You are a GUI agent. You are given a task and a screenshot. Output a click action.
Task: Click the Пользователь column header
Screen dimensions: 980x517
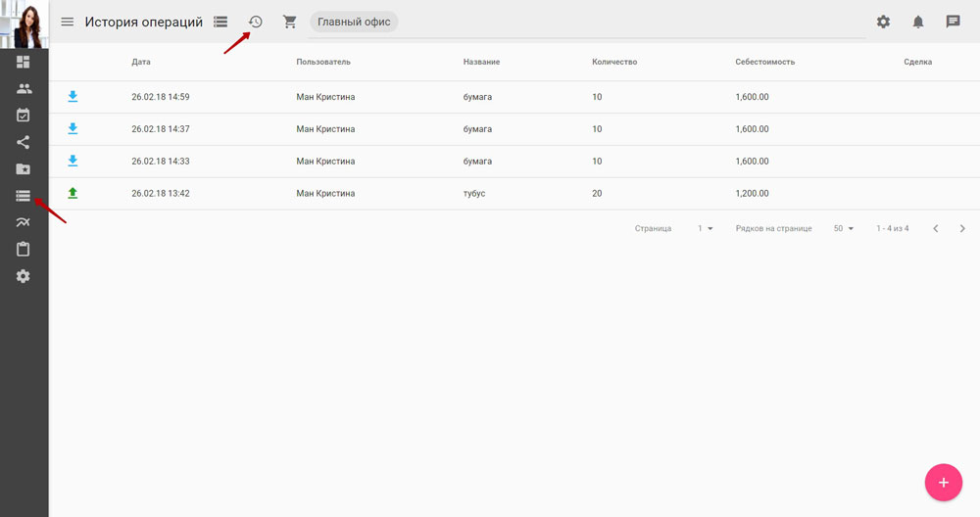click(323, 62)
